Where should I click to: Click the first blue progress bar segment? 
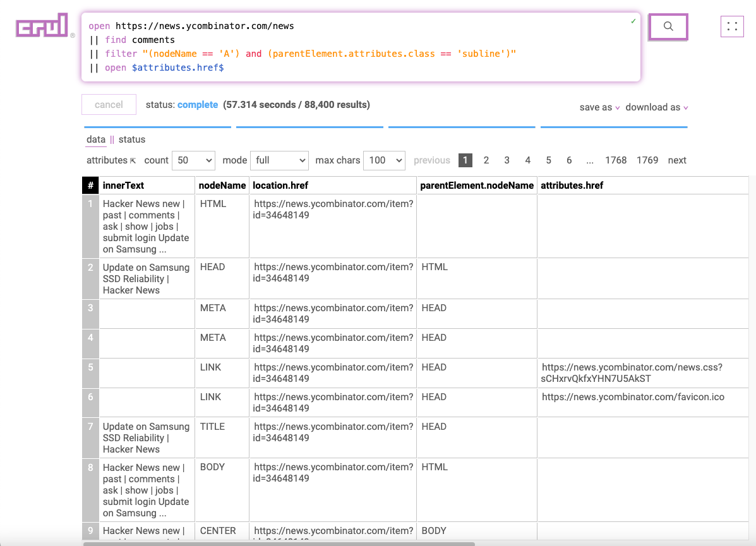click(x=158, y=128)
